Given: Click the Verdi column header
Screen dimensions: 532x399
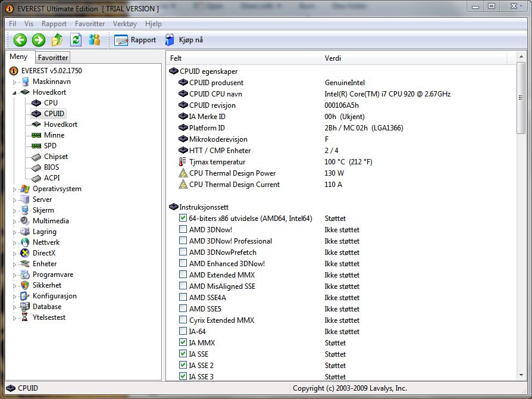Looking at the screenshot, I should (x=414, y=58).
